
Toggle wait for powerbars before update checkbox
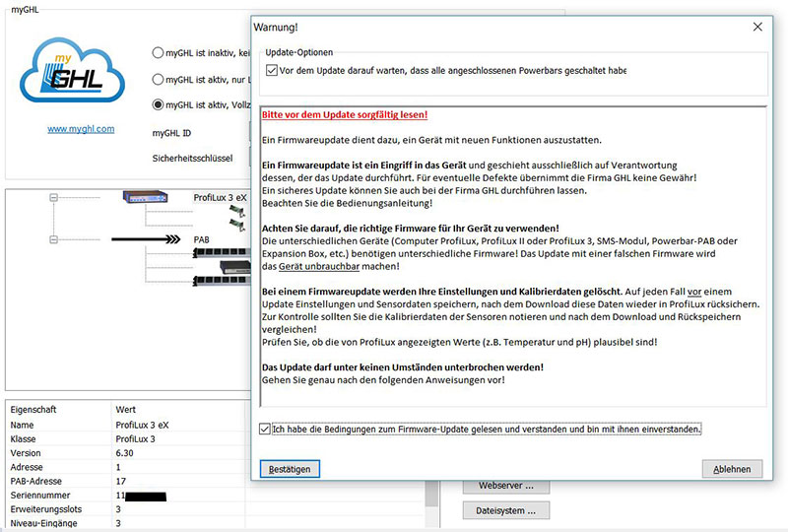click(x=272, y=71)
